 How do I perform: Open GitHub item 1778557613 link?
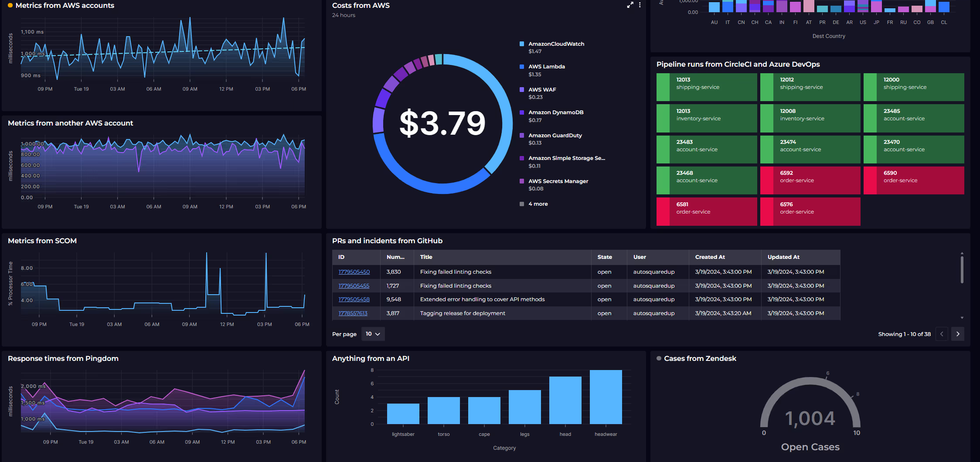click(353, 313)
